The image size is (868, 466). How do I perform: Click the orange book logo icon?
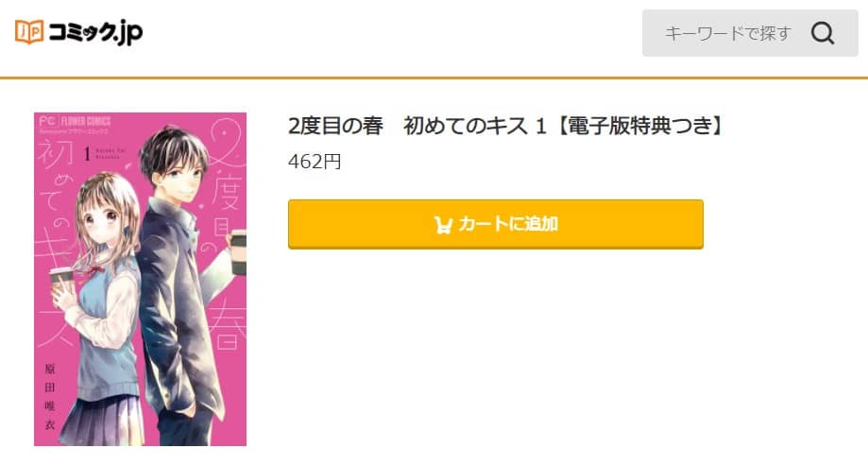tap(28, 31)
